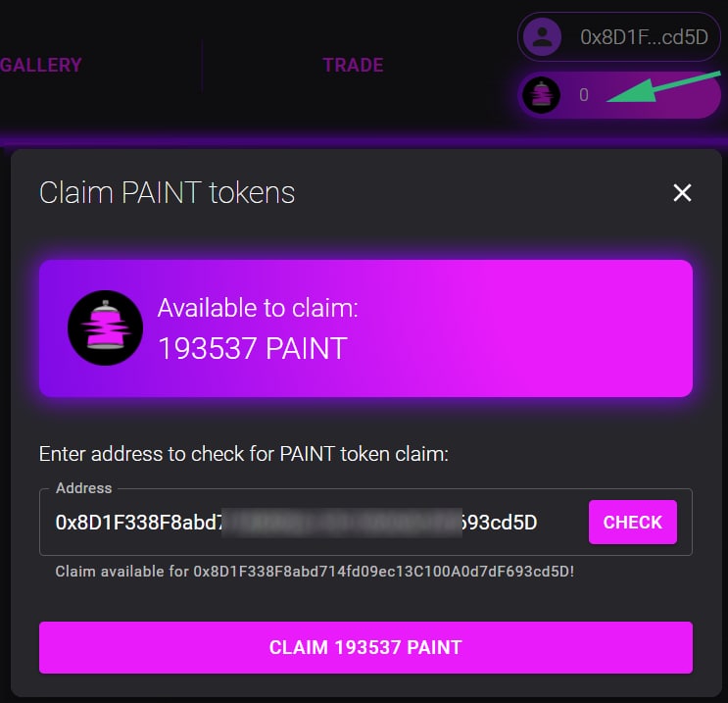Click the claim available confirmation message
This screenshot has width=728, height=703.
pyautogui.click(x=314, y=571)
